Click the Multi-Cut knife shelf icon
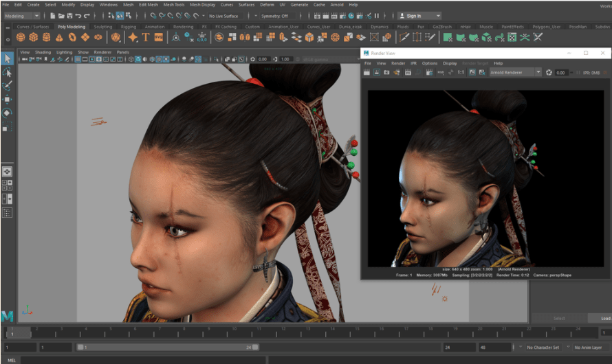Screen dimensions: 612x364 click(x=404, y=37)
